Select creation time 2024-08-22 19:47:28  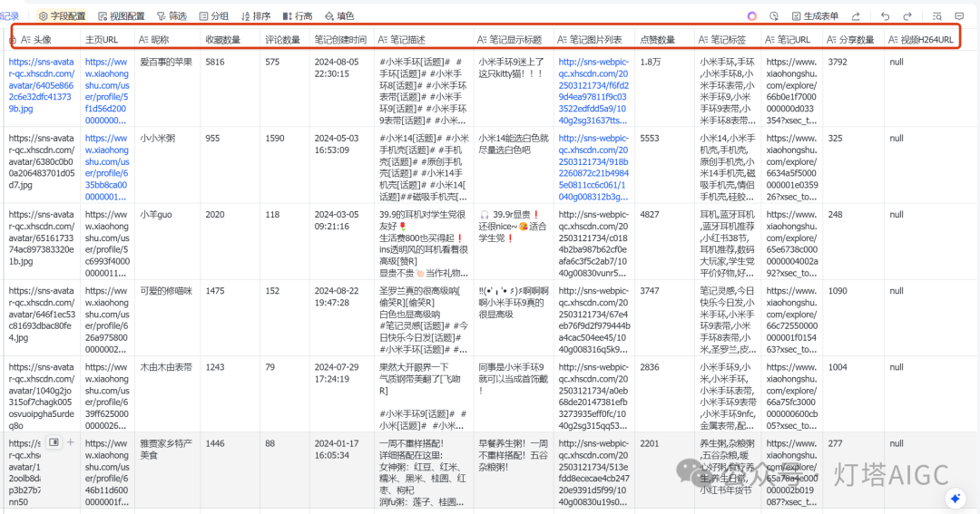tap(342, 317)
